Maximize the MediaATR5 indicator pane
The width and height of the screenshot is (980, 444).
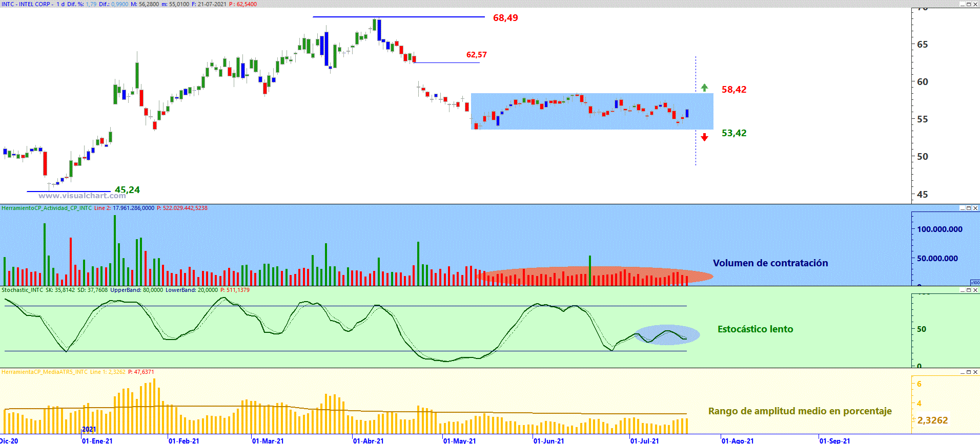(969, 372)
